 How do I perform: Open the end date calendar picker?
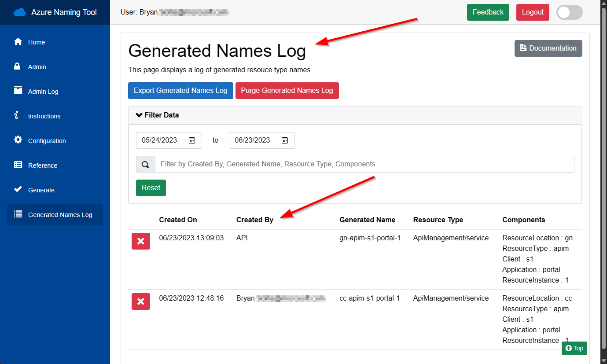(x=285, y=140)
